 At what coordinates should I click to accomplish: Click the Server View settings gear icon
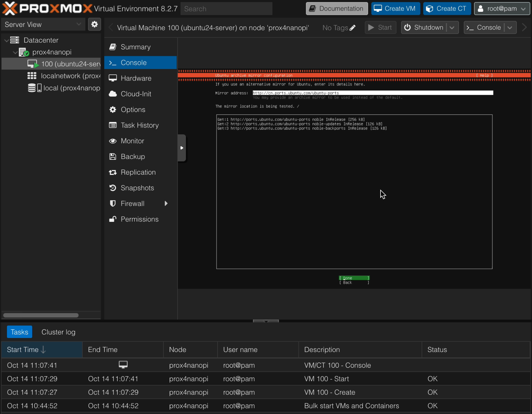click(x=95, y=24)
